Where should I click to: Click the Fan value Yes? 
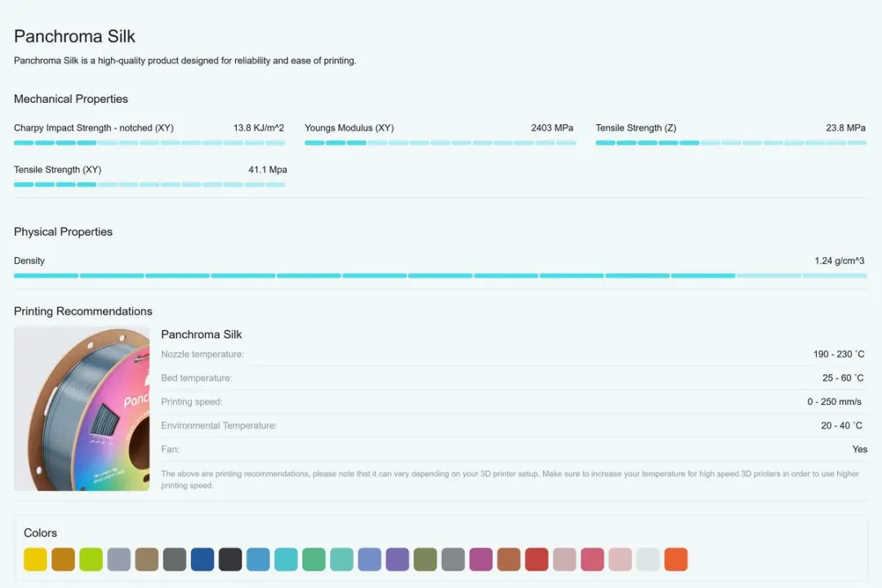coord(859,450)
